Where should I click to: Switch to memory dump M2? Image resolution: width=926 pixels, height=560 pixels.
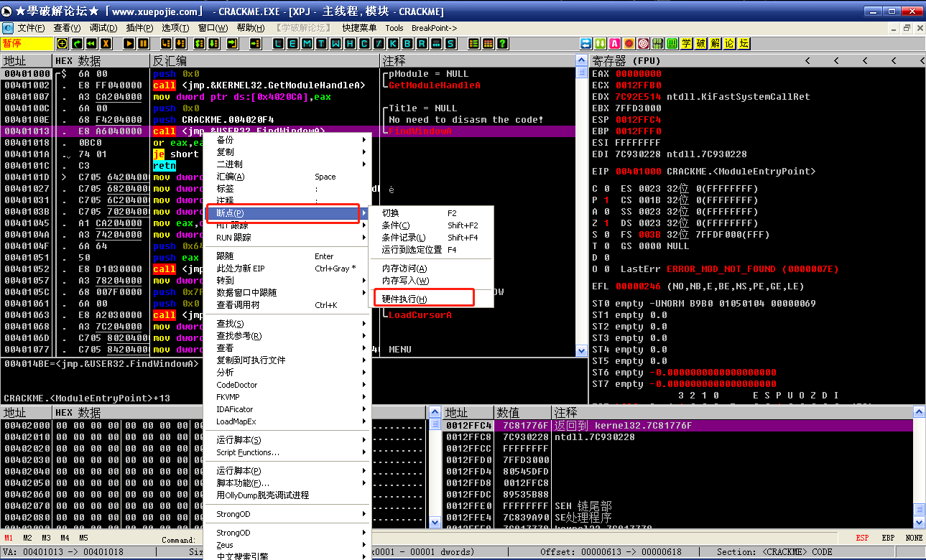pyautogui.click(x=27, y=538)
